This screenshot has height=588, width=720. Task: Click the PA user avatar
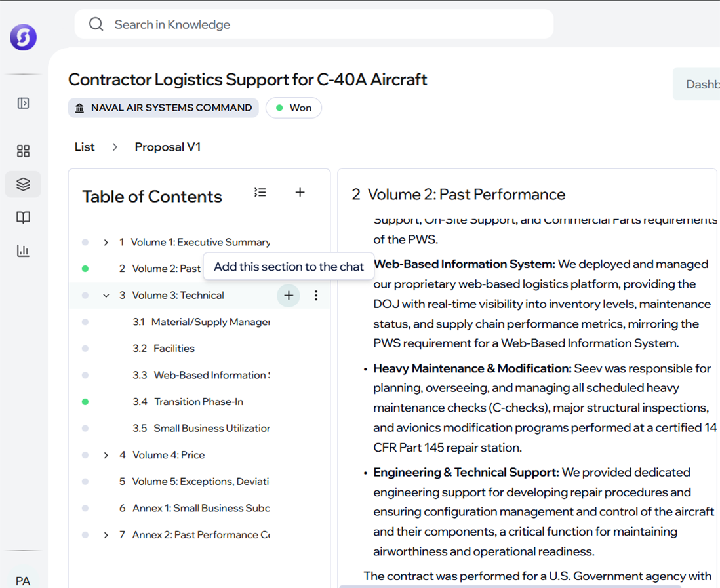23,580
